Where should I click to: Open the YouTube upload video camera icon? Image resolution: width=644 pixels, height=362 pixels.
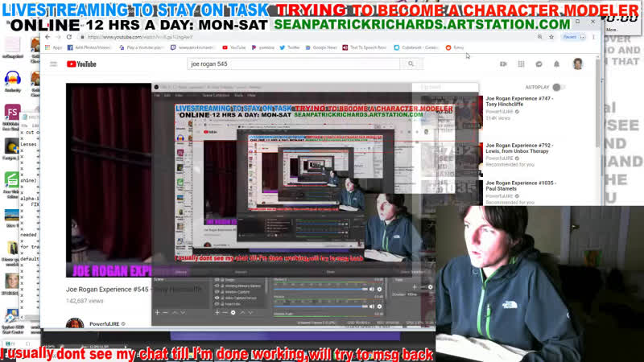(503, 64)
